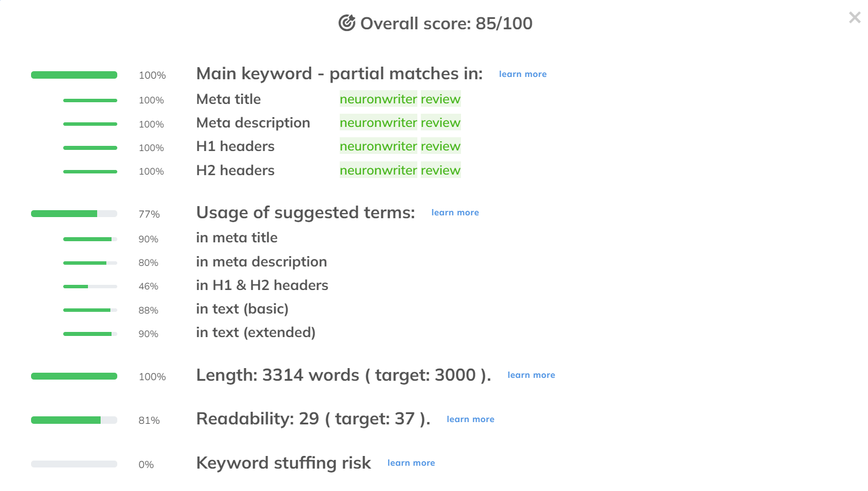Screen dimensions: 868x491
Task: Click the 100% progress bar for Length
Action: (x=74, y=376)
